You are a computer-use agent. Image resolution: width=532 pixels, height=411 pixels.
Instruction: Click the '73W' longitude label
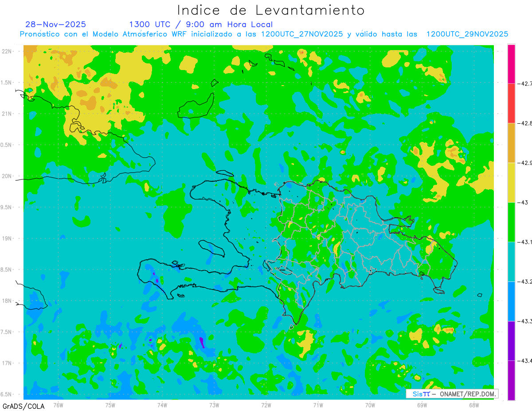pyautogui.click(x=214, y=405)
